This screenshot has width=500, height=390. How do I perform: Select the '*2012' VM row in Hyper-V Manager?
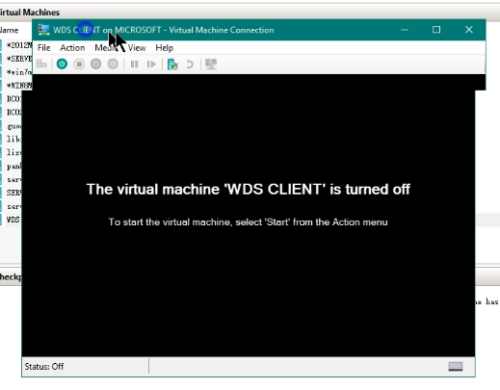(17, 45)
